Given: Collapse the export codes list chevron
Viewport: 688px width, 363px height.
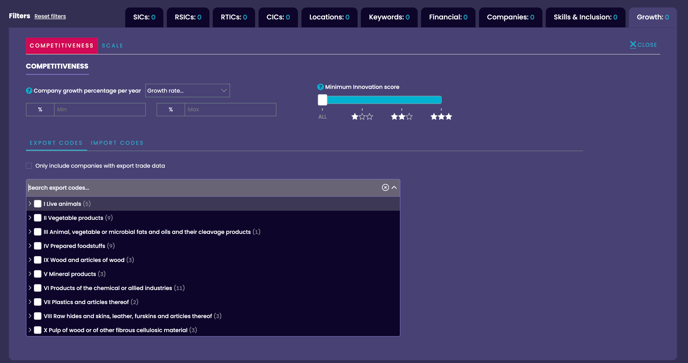Looking at the screenshot, I should (x=394, y=187).
